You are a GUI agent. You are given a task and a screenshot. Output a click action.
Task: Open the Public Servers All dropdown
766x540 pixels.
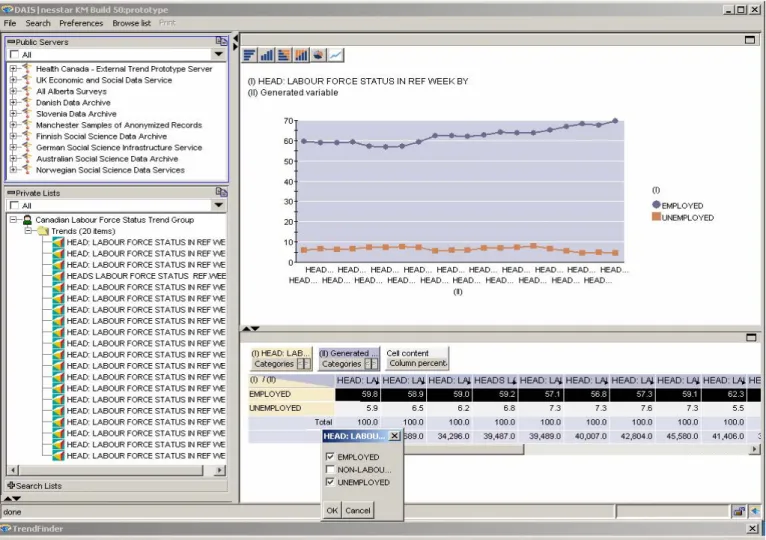(x=218, y=54)
